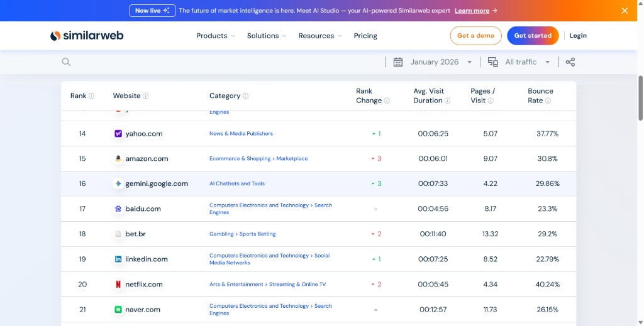
Task: Click the yahoo.com favicon
Action: (x=118, y=134)
